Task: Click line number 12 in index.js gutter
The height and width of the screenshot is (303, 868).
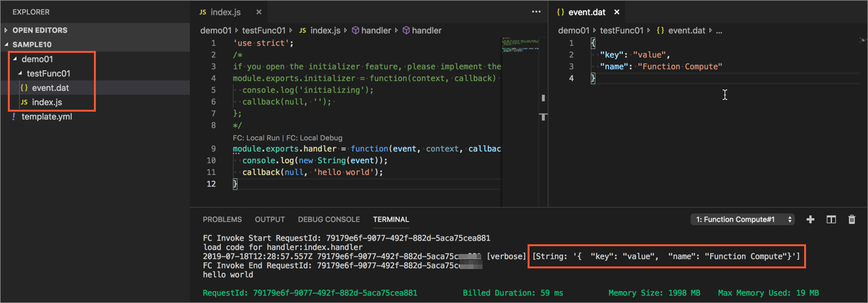Action: (x=211, y=184)
